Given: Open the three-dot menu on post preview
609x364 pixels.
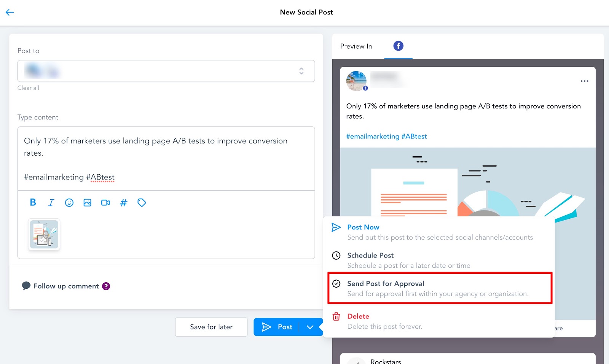Looking at the screenshot, I should [584, 81].
